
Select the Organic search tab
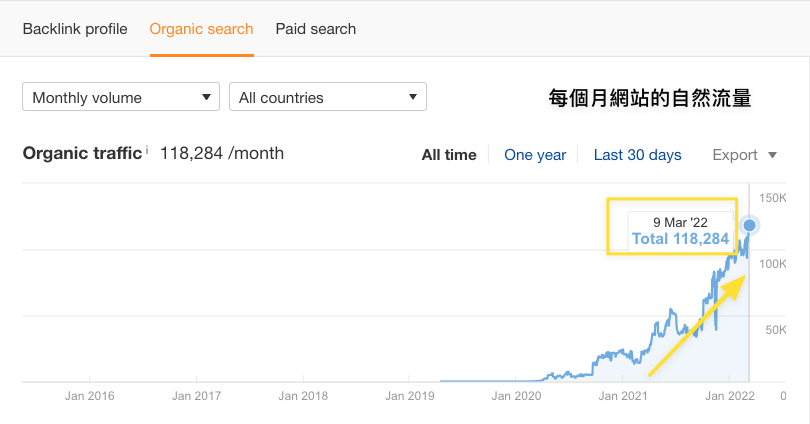[201, 29]
